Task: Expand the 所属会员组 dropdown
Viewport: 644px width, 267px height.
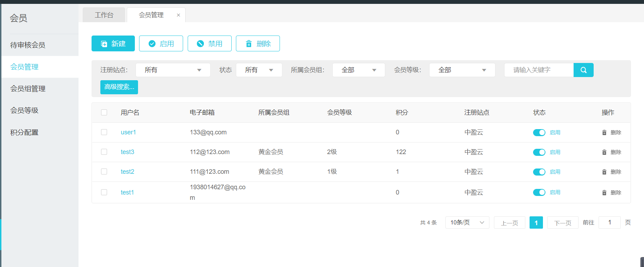Action: (x=358, y=70)
